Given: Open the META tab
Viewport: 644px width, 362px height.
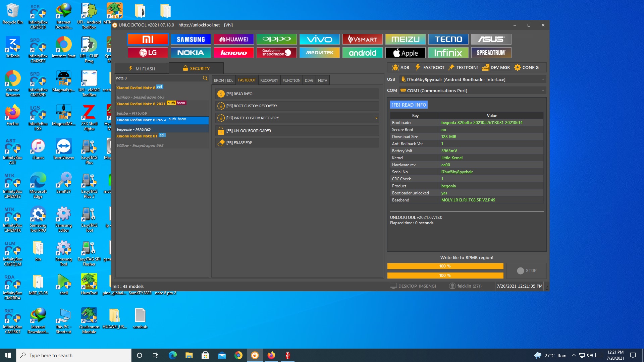Looking at the screenshot, I should tap(322, 80).
